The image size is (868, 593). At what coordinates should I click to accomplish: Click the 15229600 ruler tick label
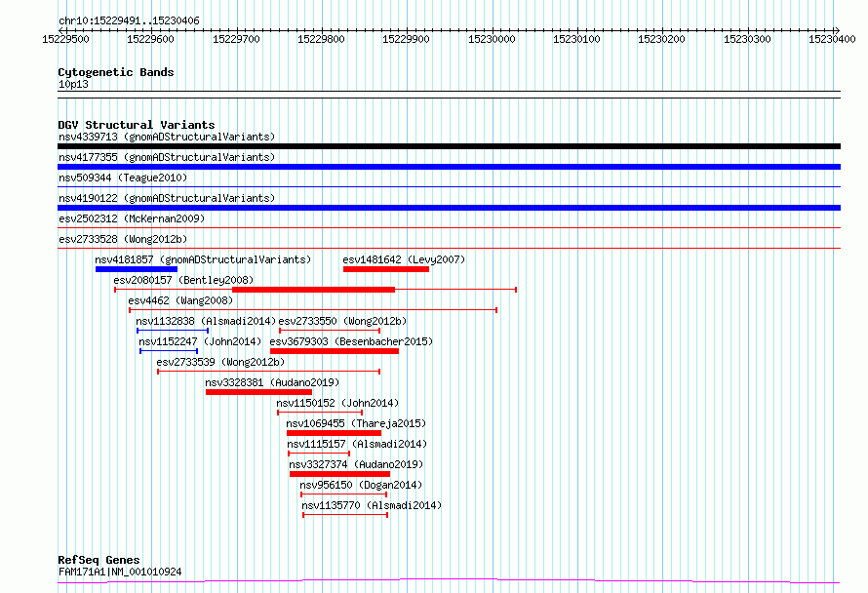pos(150,39)
